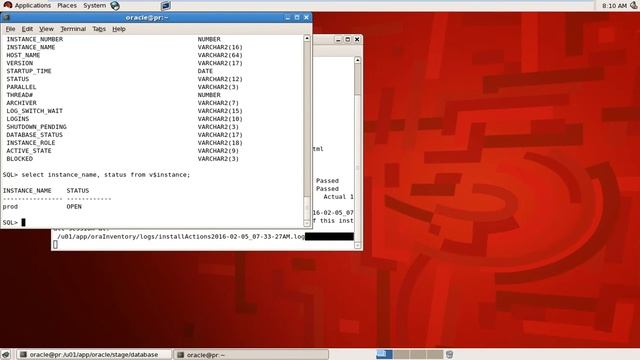
Task: Open the Terminal menu in terminal window
Action: [x=73, y=29]
